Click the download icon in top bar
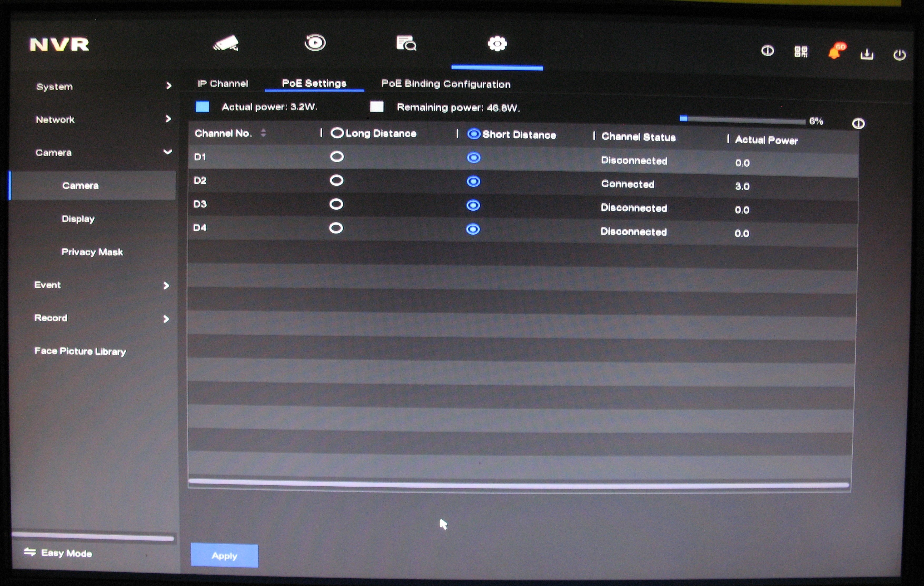 point(867,54)
